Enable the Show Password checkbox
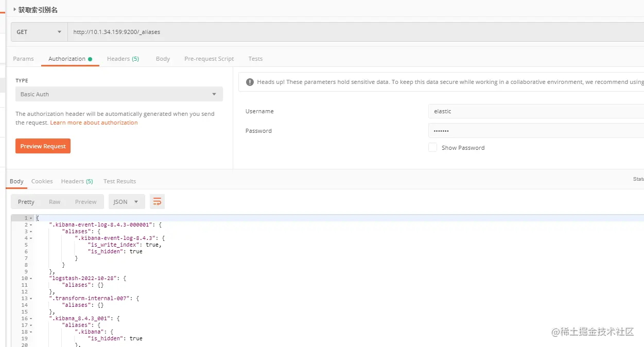Viewport: 644px width, 347px height. [x=432, y=147]
